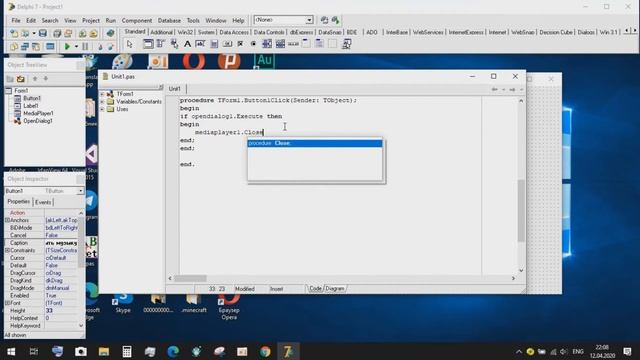Select the ComboBox component in palette
The image size is (640, 360).
click(280, 44)
